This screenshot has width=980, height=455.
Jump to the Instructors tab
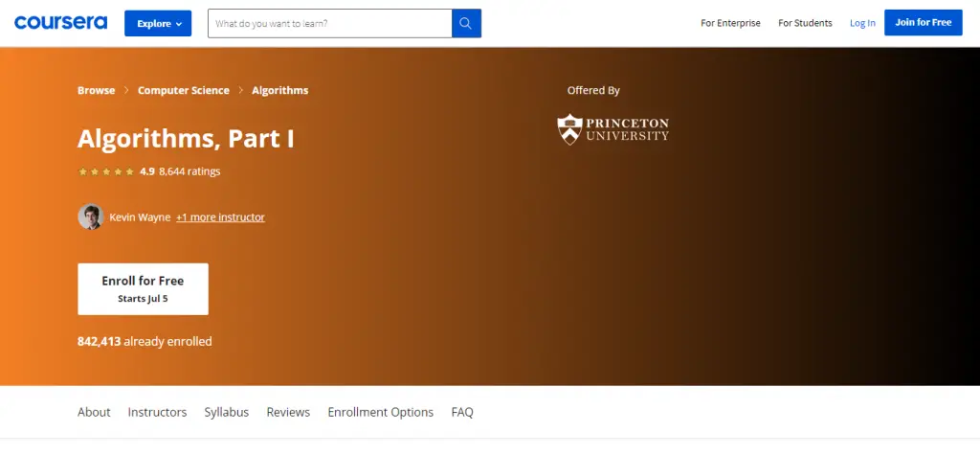[x=157, y=412]
